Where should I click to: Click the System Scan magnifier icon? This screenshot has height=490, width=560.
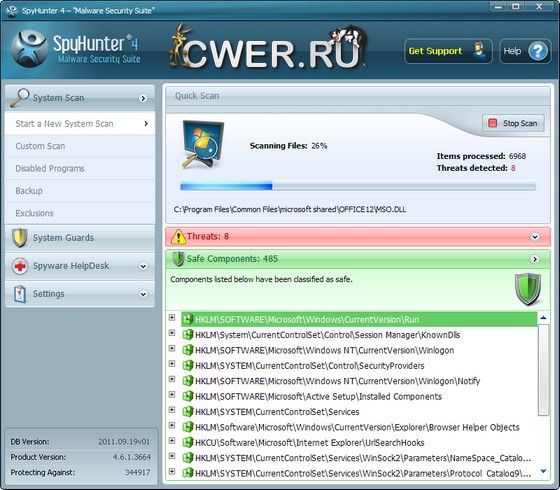click(x=19, y=98)
